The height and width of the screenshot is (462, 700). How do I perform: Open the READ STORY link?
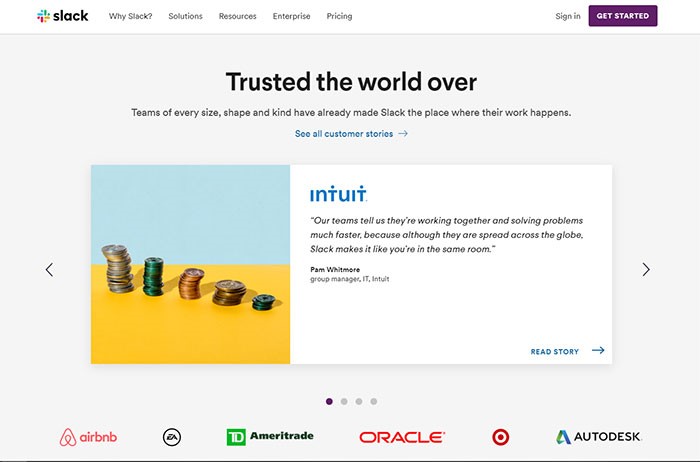(567, 351)
